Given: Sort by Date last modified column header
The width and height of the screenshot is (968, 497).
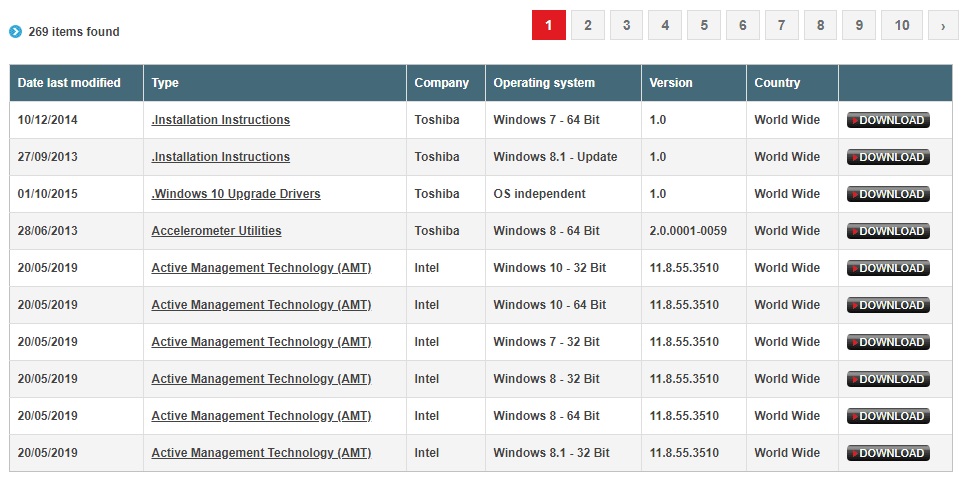Looking at the screenshot, I should tap(69, 83).
